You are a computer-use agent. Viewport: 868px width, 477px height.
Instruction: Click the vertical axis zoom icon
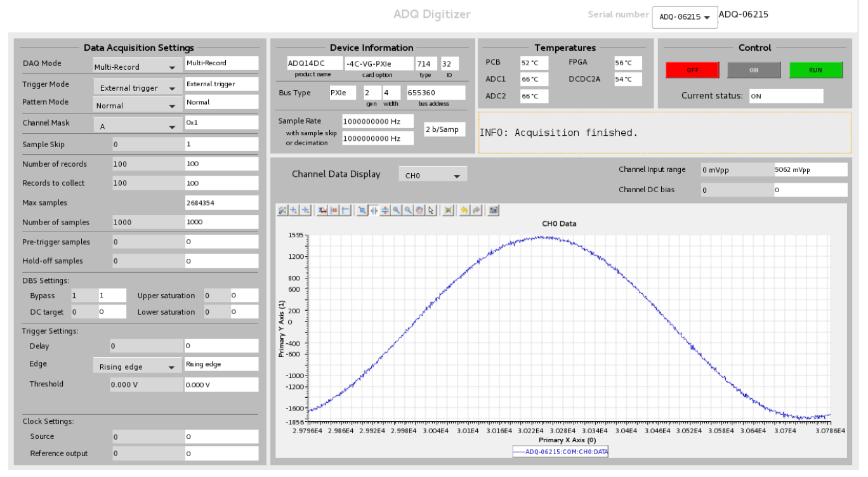point(385,209)
